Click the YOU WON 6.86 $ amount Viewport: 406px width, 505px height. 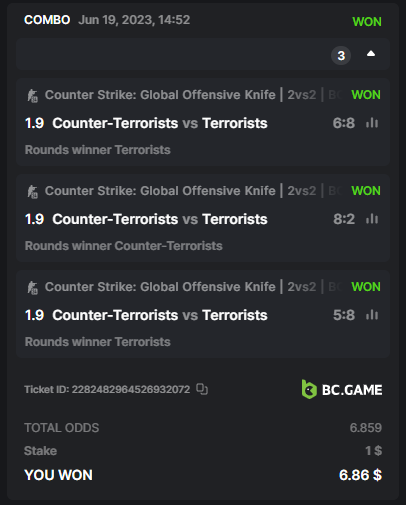click(360, 475)
